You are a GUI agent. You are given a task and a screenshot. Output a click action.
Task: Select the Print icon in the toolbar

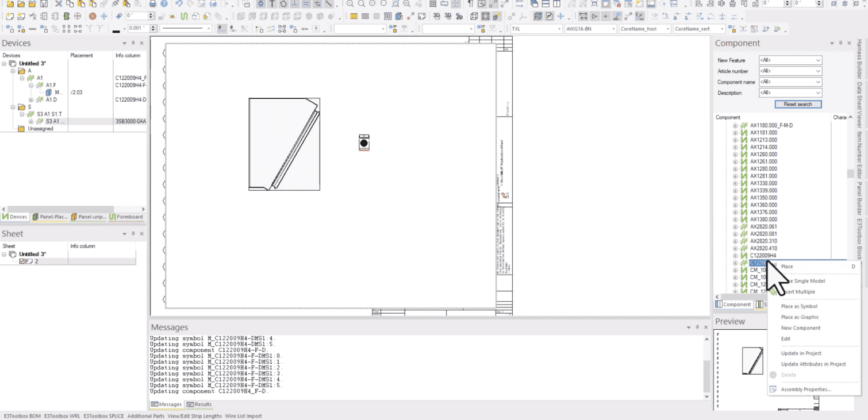coord(153,4)
